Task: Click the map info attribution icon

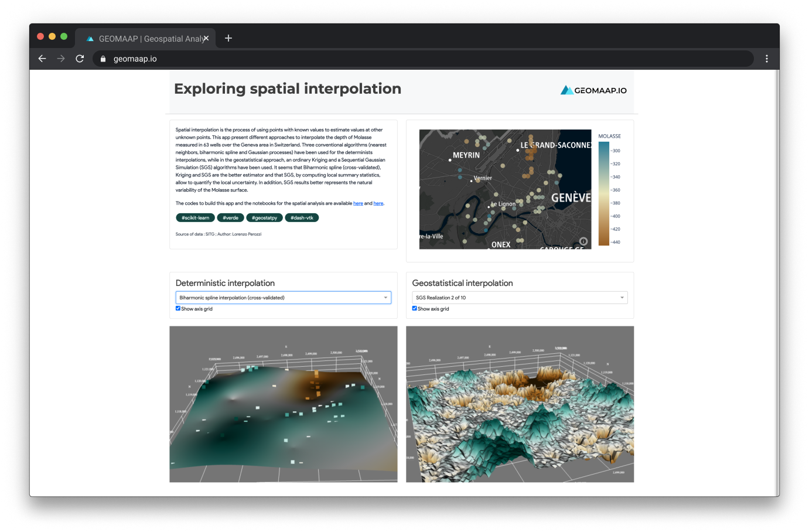Action: [x=583, y=241]
